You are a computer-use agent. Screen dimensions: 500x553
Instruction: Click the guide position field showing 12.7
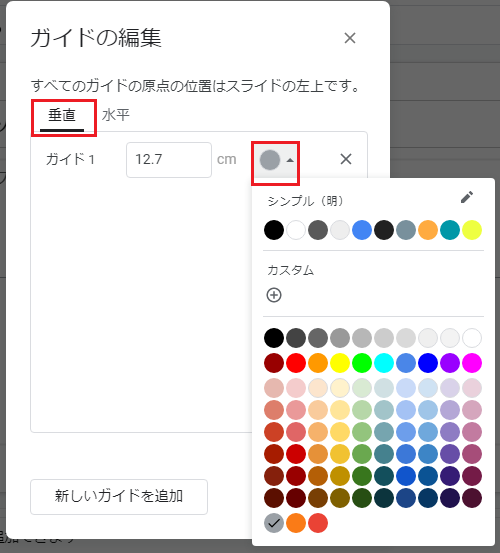click(x=169, y=160)
